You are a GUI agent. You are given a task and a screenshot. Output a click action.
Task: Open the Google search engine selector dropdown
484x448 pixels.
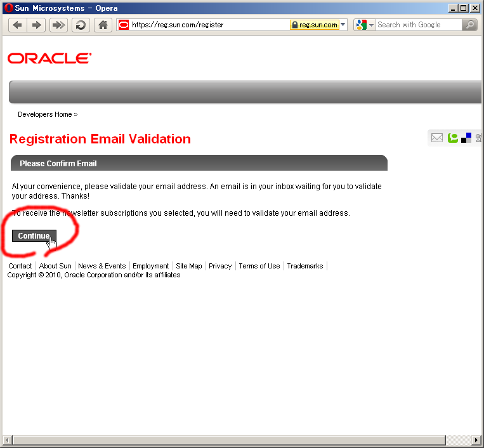tap(365, 25)
